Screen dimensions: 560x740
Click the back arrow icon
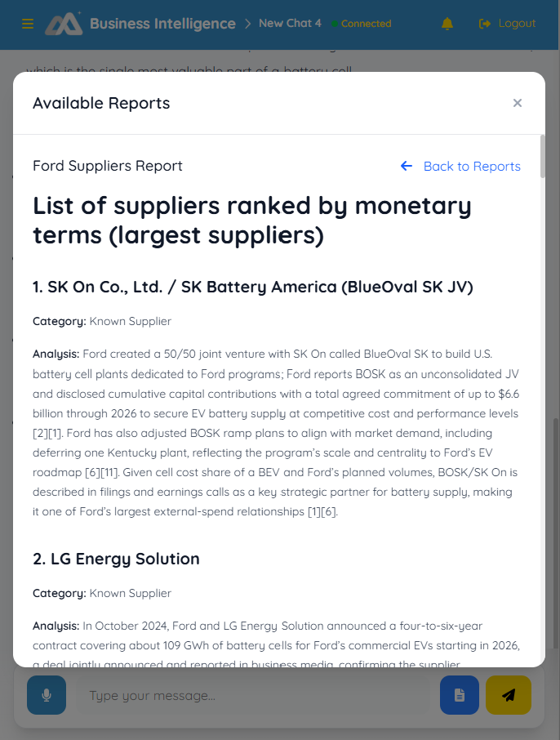click(407, 166)
